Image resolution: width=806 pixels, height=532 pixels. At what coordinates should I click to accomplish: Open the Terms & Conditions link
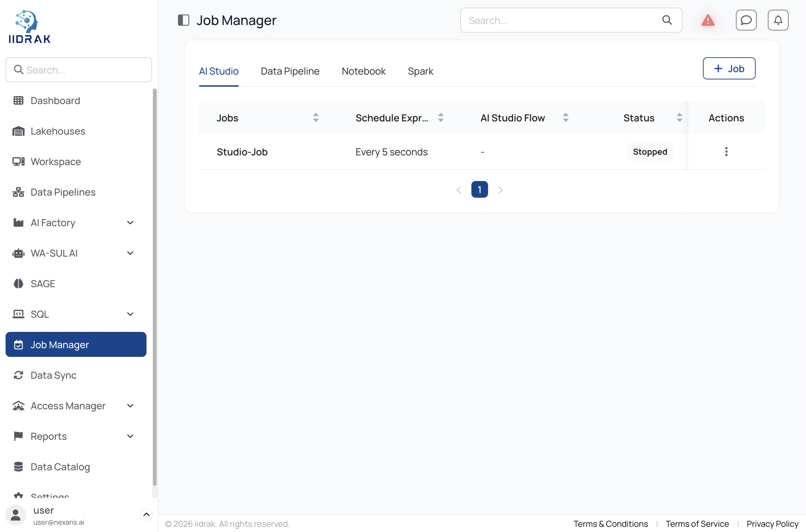[611, 524]
